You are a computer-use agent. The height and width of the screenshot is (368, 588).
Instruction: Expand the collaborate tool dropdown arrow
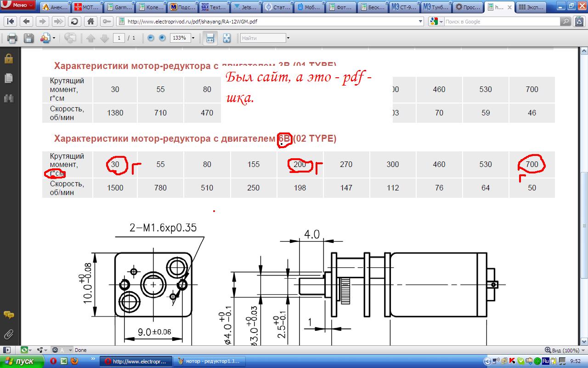coord(54,38)
